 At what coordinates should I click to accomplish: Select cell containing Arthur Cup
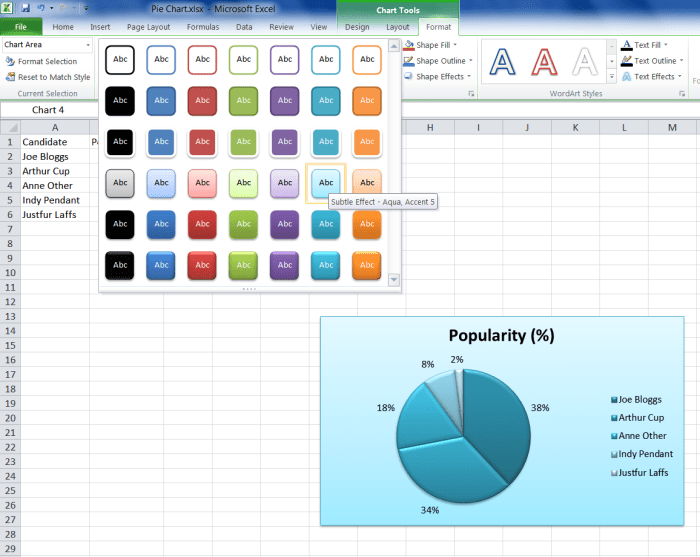point(55,171)
